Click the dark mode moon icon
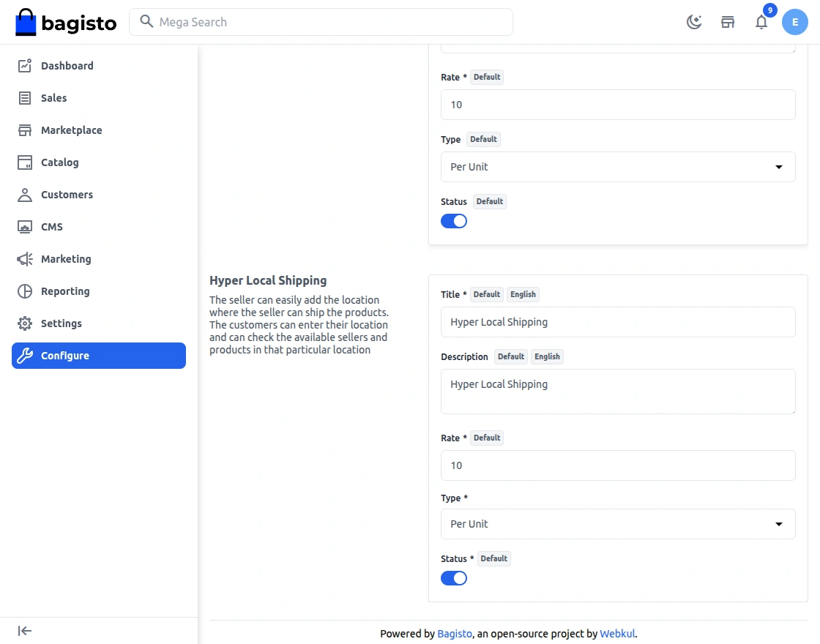The image size is (820, 644). 693,21
